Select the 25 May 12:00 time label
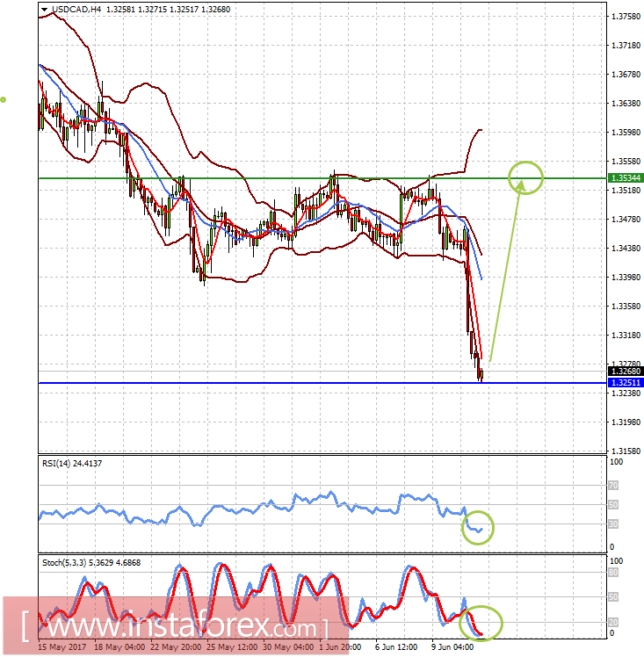This screenshot has height=657, width=644. (x=232, y=647)
